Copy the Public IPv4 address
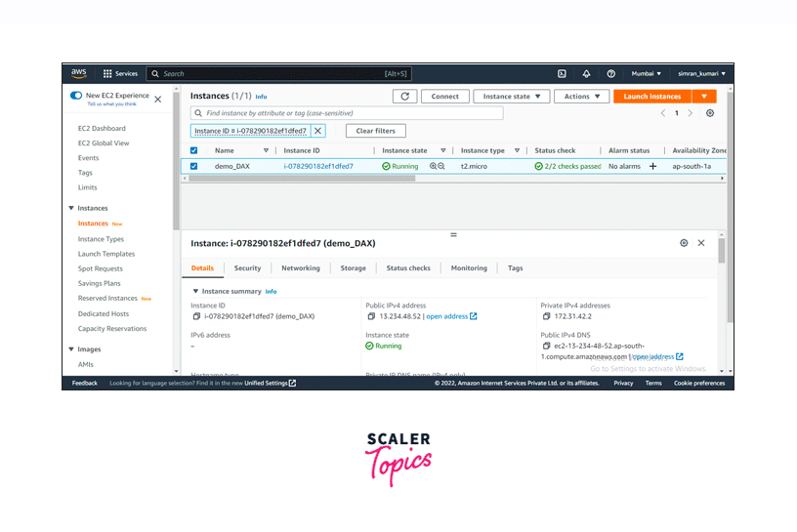This screenshot has width=797, height=532. coord(371,316)
